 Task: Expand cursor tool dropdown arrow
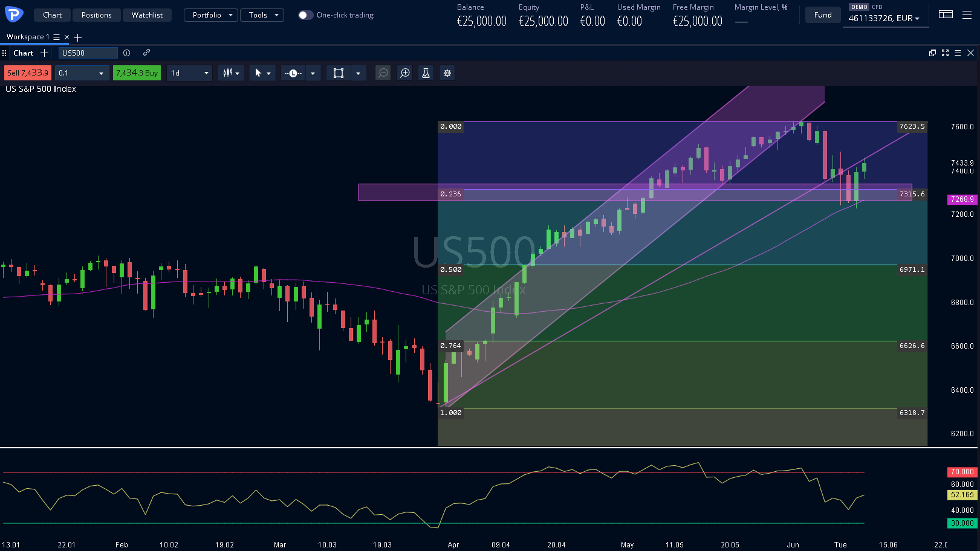(x=269, y=73)
